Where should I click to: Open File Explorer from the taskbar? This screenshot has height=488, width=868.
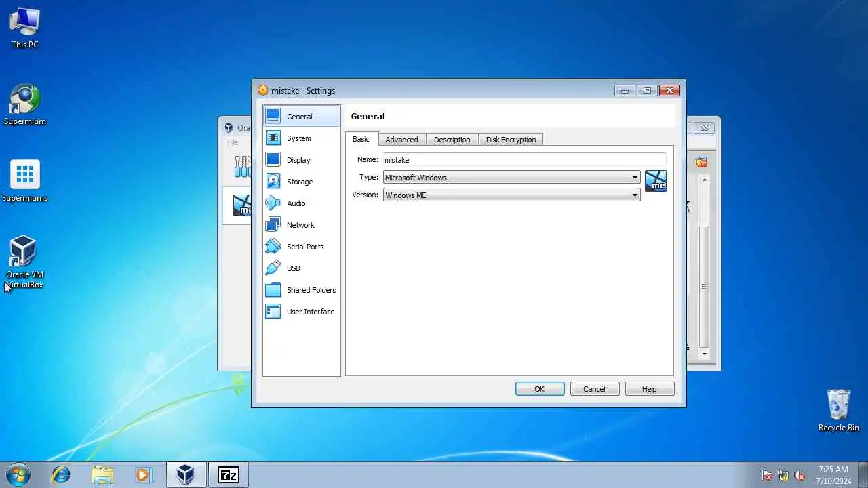tap(102, 474)
